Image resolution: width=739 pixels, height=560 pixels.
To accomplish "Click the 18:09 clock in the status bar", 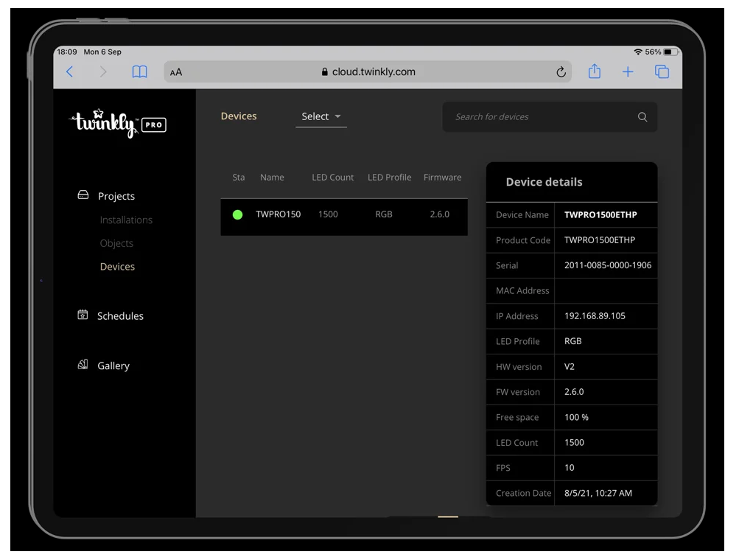I will (67, 52).
